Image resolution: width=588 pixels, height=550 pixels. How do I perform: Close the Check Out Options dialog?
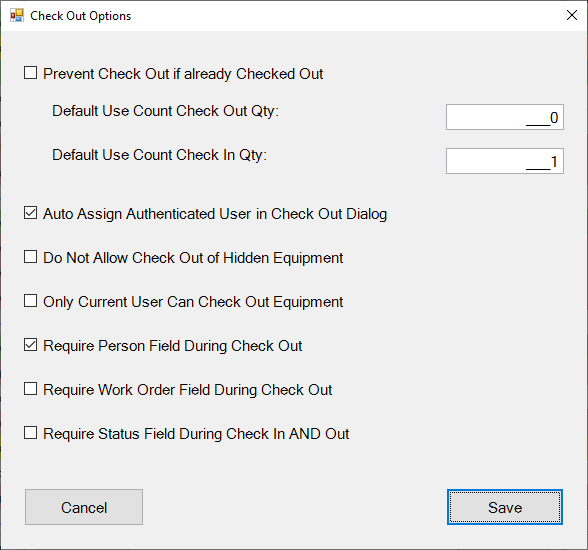point(572,15)
